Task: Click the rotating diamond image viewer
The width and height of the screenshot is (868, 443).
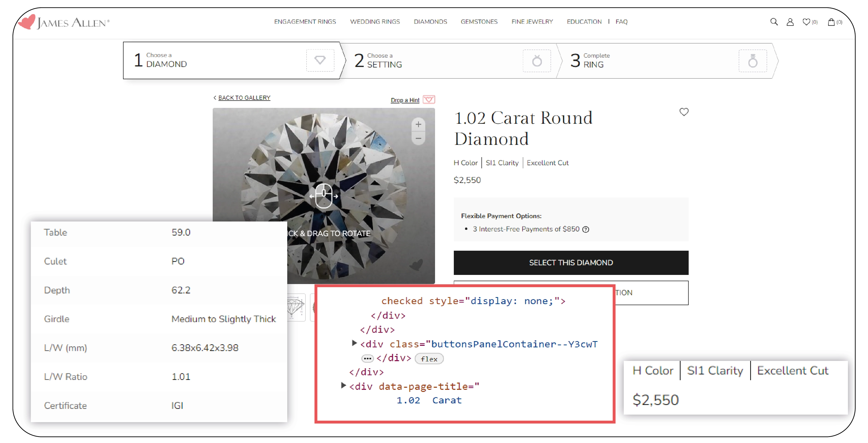Action: pyautogui.click(x=324, y=196)
